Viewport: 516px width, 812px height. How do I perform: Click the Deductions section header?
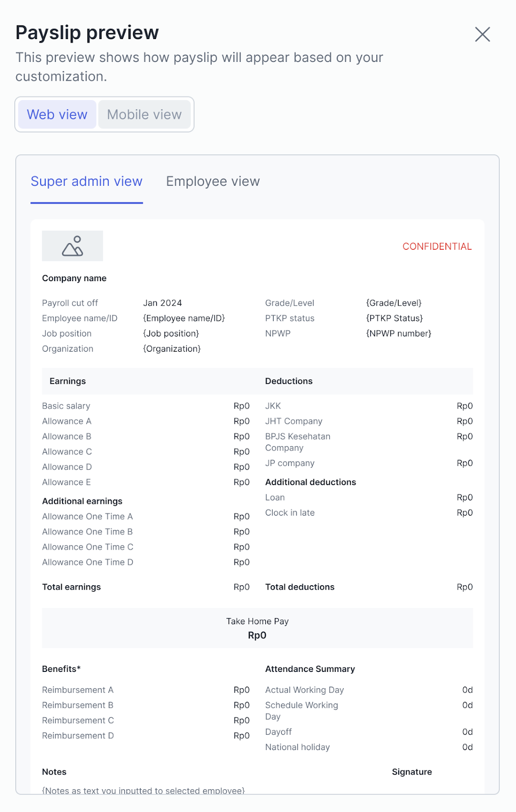[x=288, y=381]
